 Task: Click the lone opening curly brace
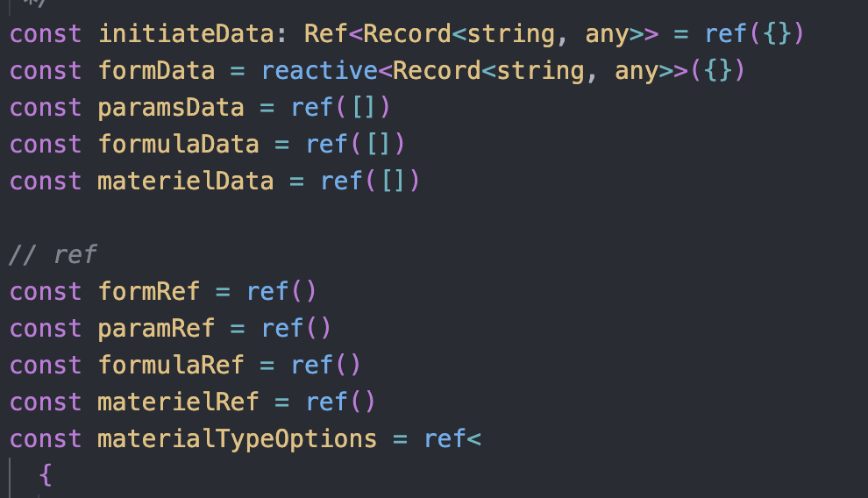(x=46, y=475)
